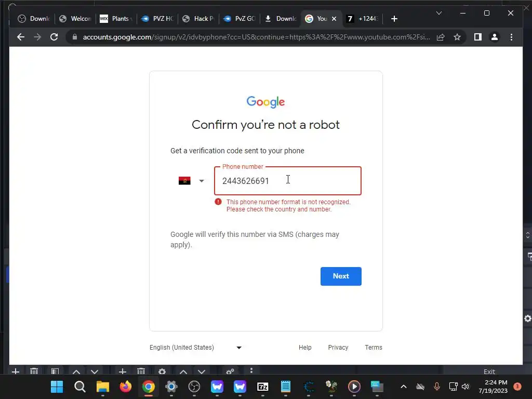Switch to the Wix Plants tab

tap(116, 19)
